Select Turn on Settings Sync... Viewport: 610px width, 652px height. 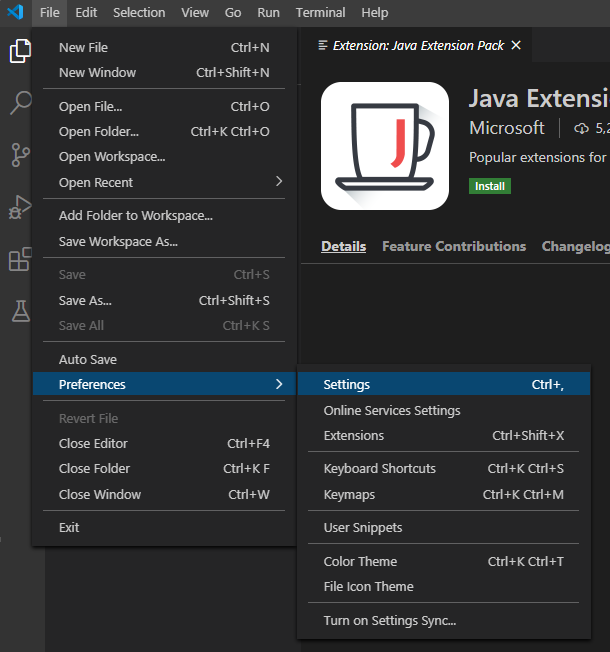tap(444, 620)
